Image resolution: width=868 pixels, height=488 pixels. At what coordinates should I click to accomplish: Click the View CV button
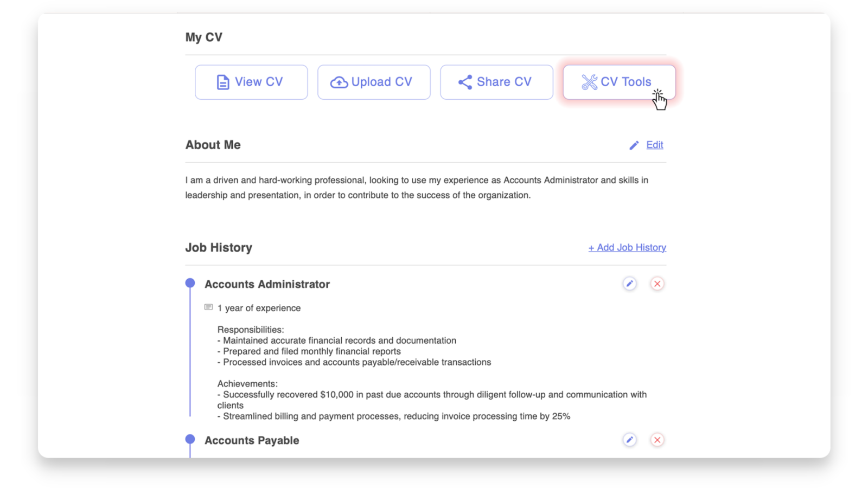click(251, 82)
